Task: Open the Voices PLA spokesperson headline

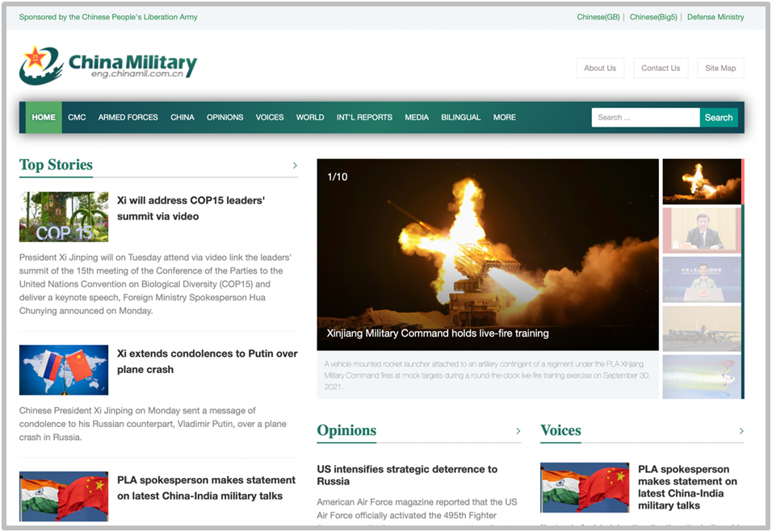Action: click(x=688, y=488)
